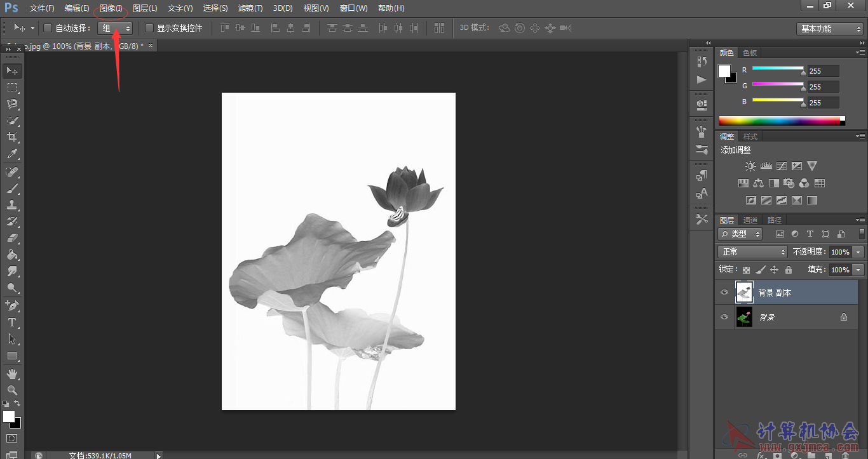Click the red R value input field
Screen dimensions: 868x459
823,71
